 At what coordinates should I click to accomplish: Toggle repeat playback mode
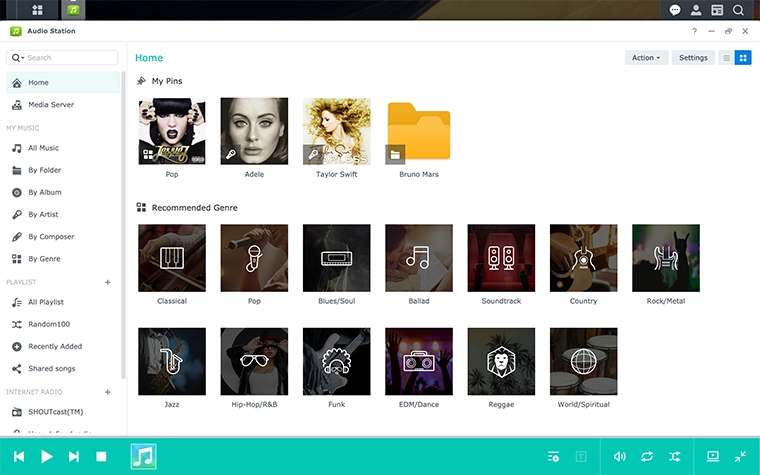click(648, 456)
